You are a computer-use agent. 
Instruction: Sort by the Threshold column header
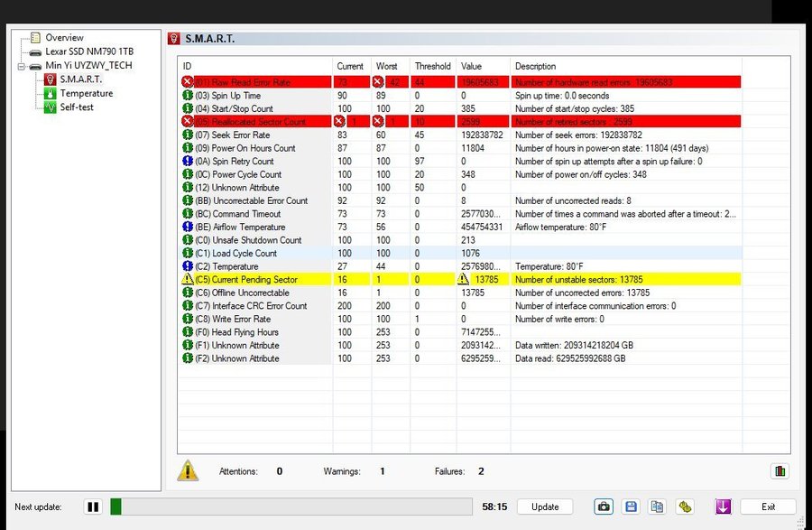[x=432, y=66]
